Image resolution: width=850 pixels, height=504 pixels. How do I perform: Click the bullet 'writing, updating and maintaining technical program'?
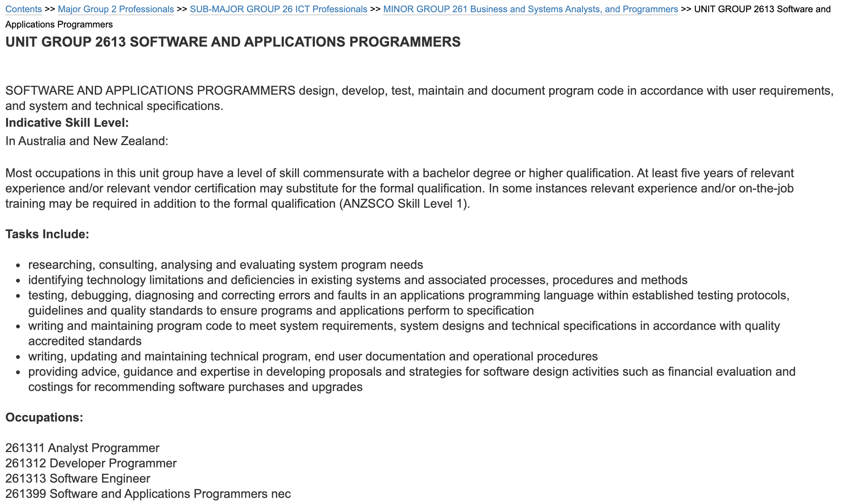pos(313,356)
